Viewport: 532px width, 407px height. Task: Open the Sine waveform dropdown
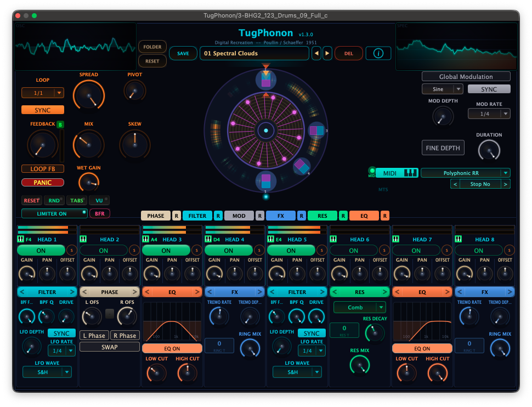point(443,89)
